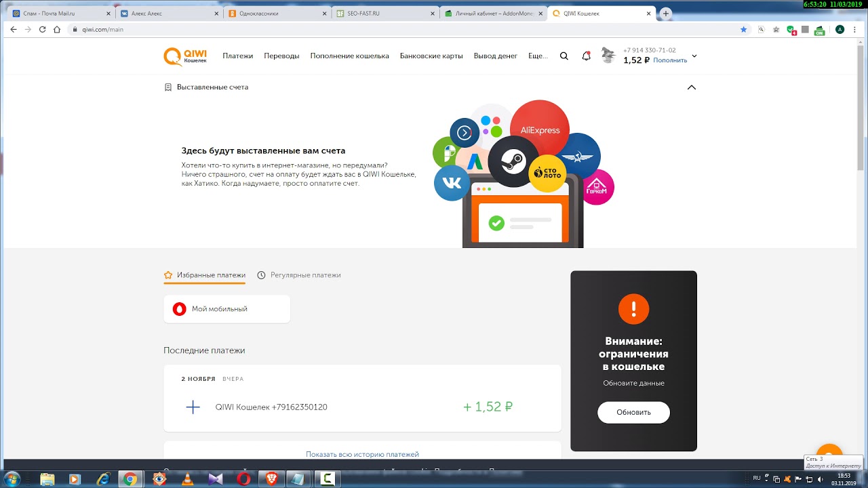Image resolution: width=868 pixels, height=488 pixels.
Task: Click the magnifier extension icon in Chrome toolbar
Action: (762, 30)
